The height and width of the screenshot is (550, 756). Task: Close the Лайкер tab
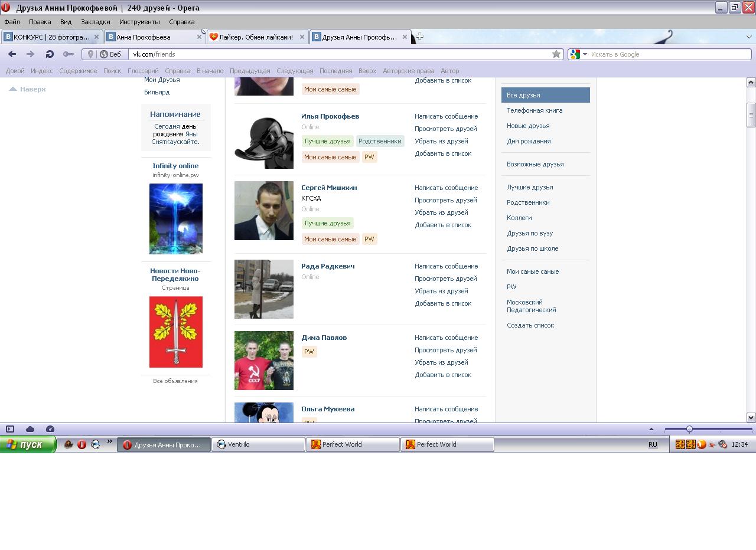(x=302, y=37)
